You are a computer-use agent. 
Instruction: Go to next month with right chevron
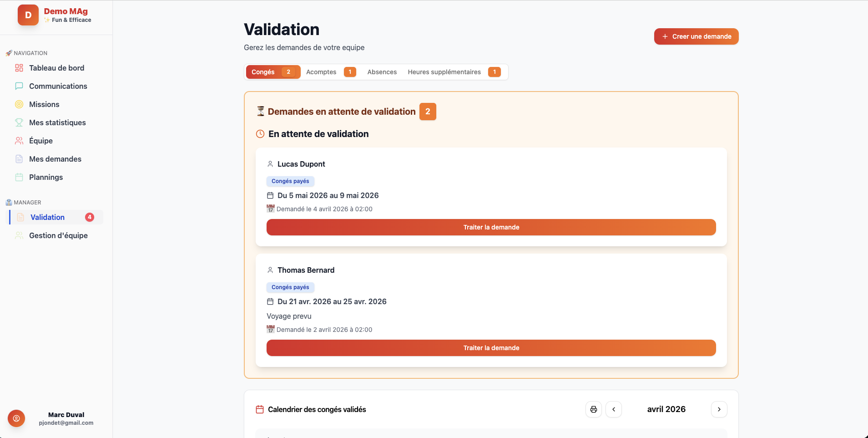pos(719,409)
